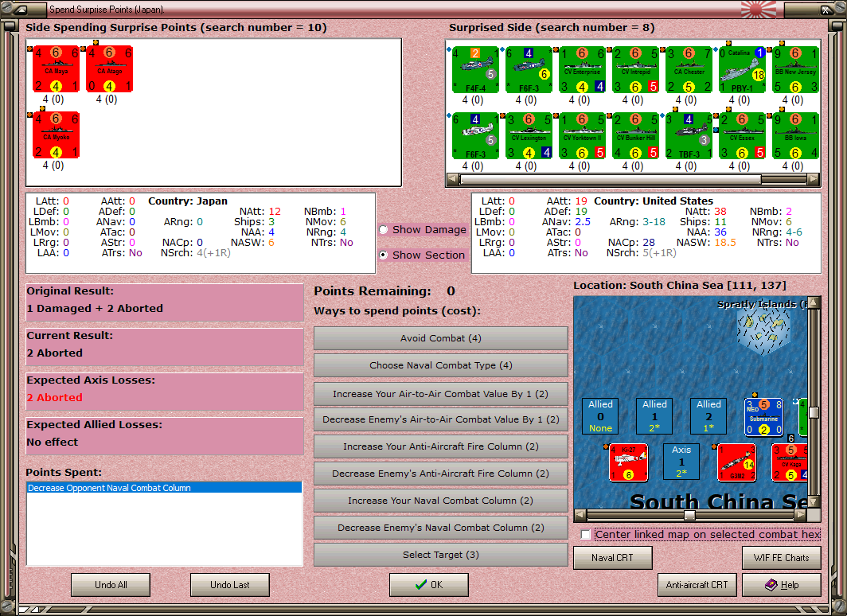Select the BB Iowa battleship unit
This screenshot has width=847, height=616.
click(x=796, y=136)
